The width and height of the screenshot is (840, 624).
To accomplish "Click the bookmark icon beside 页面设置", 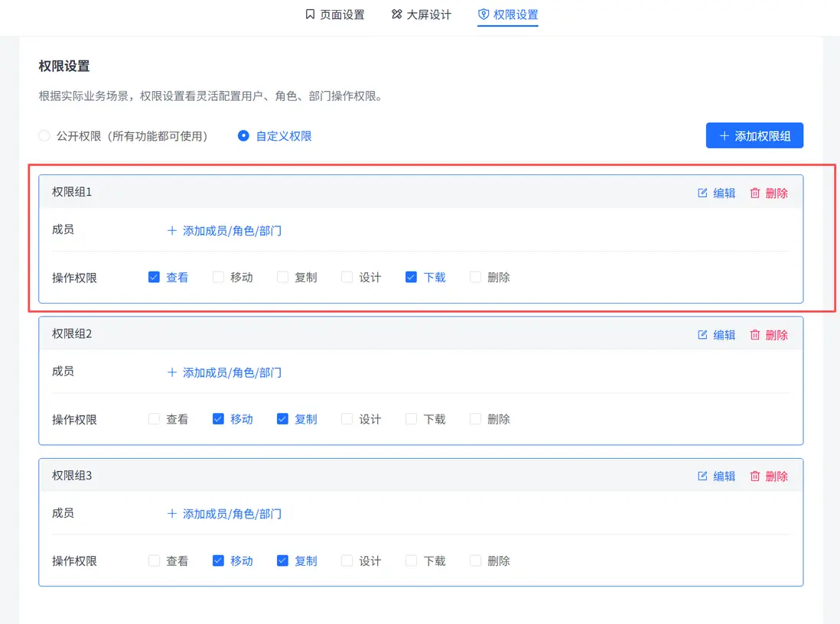I will pyautogui.click(x=310, y=15).
